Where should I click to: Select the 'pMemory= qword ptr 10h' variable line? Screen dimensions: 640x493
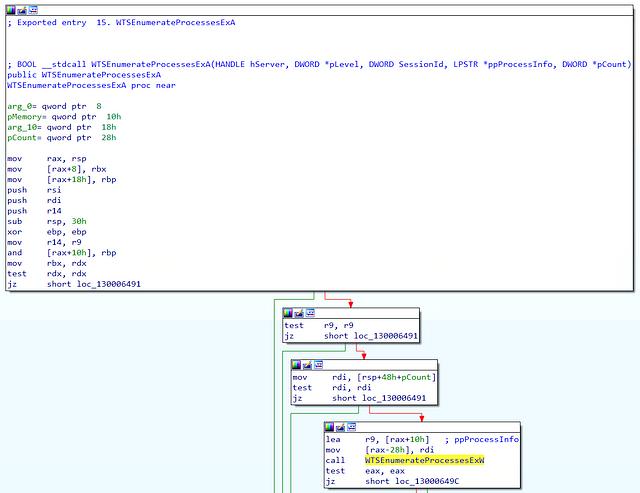64,117
